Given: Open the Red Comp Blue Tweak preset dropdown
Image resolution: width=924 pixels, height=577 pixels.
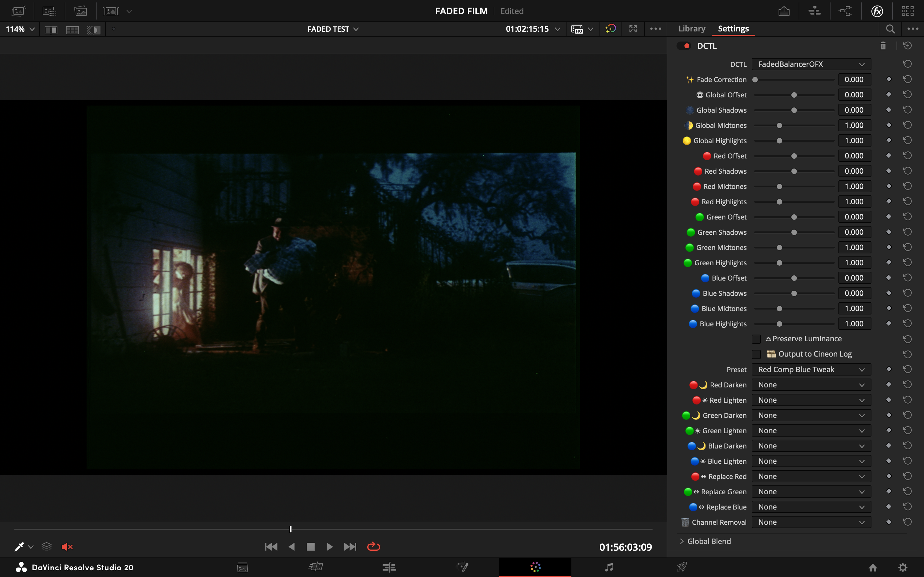Looking at the screenshot, I should tap(811, 369).
